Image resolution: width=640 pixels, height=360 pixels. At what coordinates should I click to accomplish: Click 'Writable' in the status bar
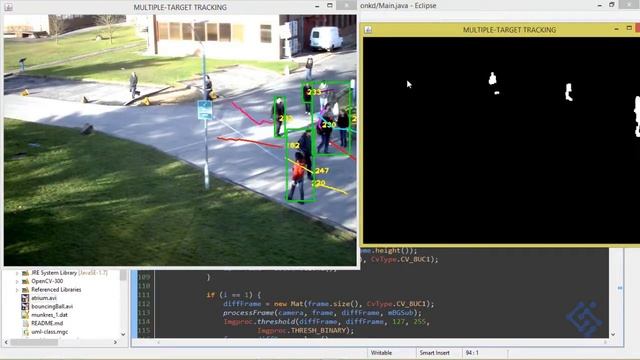[x=381, y=353]
